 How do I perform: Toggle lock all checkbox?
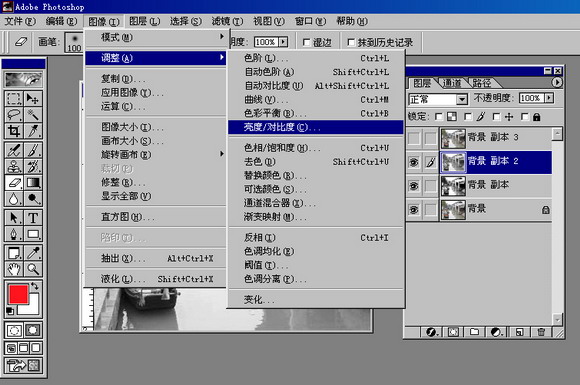524,117
